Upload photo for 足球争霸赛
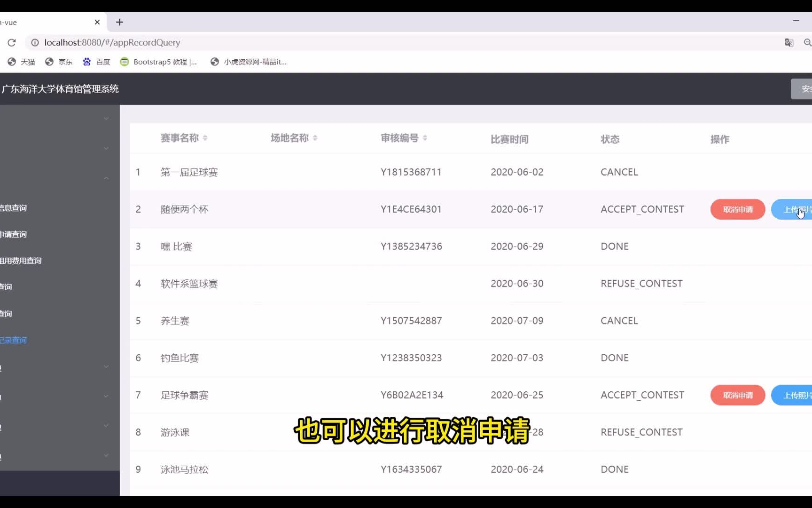Screen dimensions: 812x508 792,395
